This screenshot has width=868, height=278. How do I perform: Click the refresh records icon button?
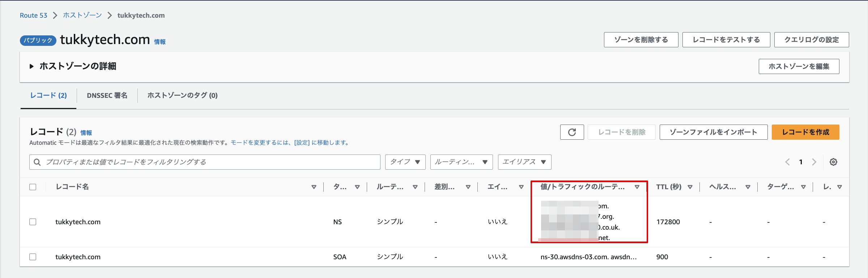click(572, 132)
